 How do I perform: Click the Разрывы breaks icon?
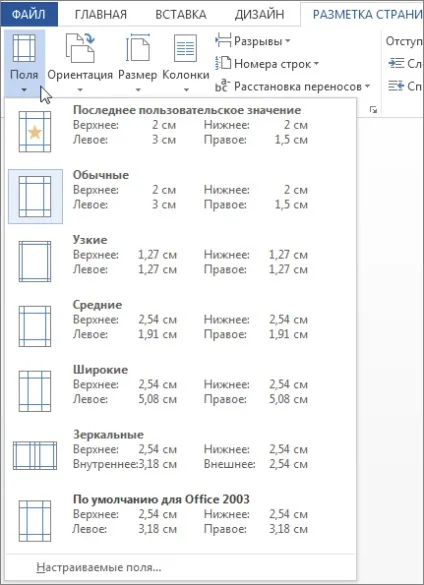pyautogui.click(x=224, y=41)
